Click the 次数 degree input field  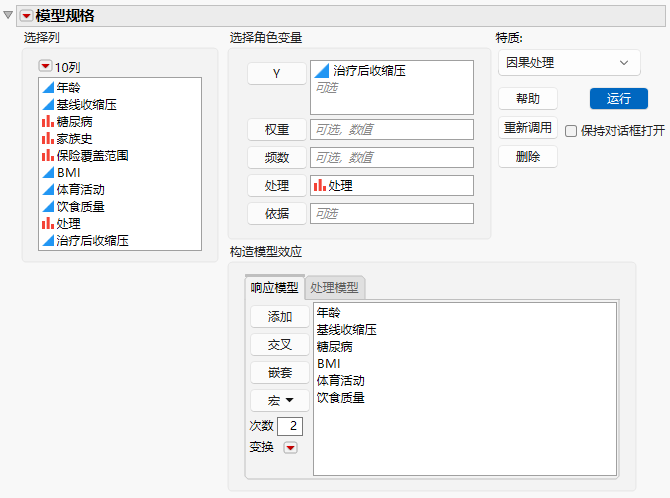(x=290, y=426)
